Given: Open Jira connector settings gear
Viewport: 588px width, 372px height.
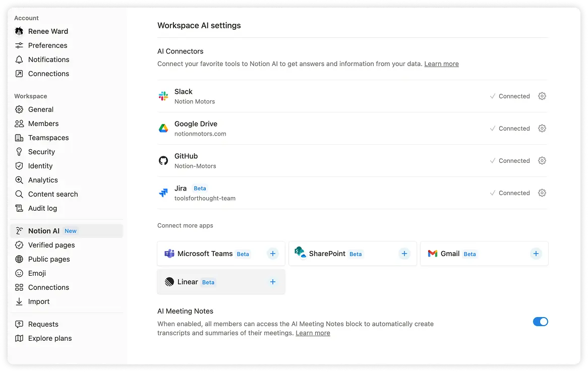Looking at the screenshot, I should tap(542, 193).
